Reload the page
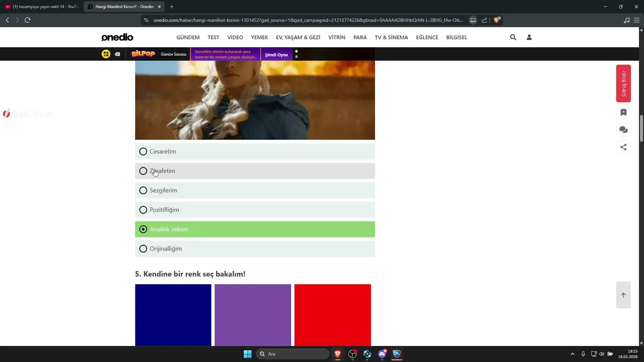Viewport: 644px width, 362px height. point(28,20)
